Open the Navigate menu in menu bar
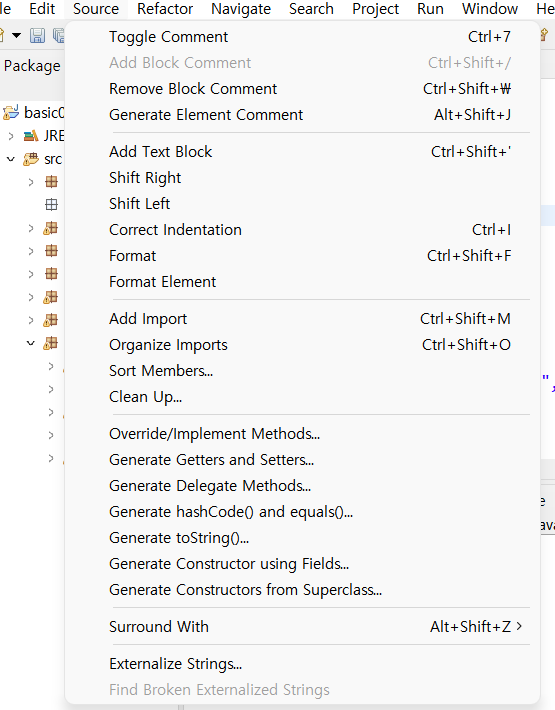This screenshot has height=710, width=555. pos(241,9)
